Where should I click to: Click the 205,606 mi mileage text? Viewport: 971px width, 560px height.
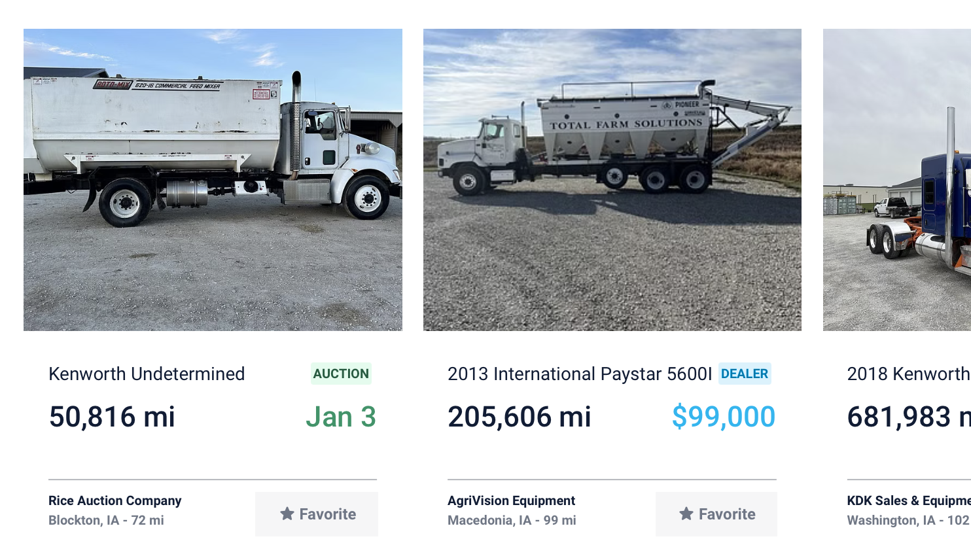[520, 417]
